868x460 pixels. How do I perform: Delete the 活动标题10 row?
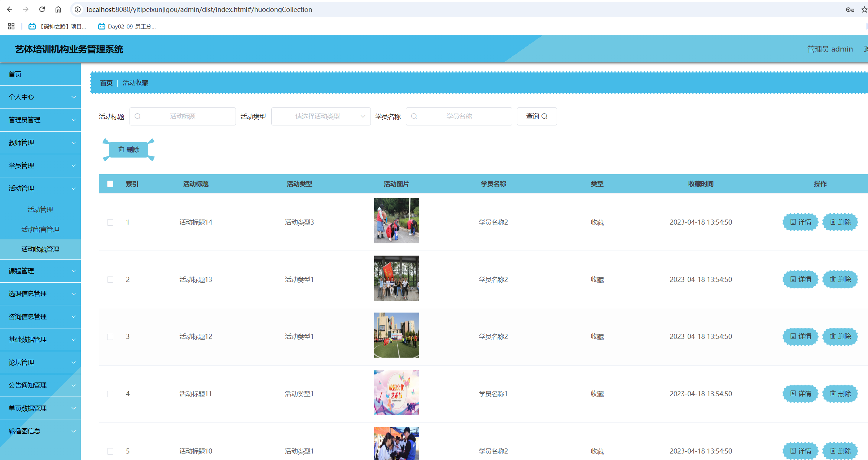(x=840, y=451)
